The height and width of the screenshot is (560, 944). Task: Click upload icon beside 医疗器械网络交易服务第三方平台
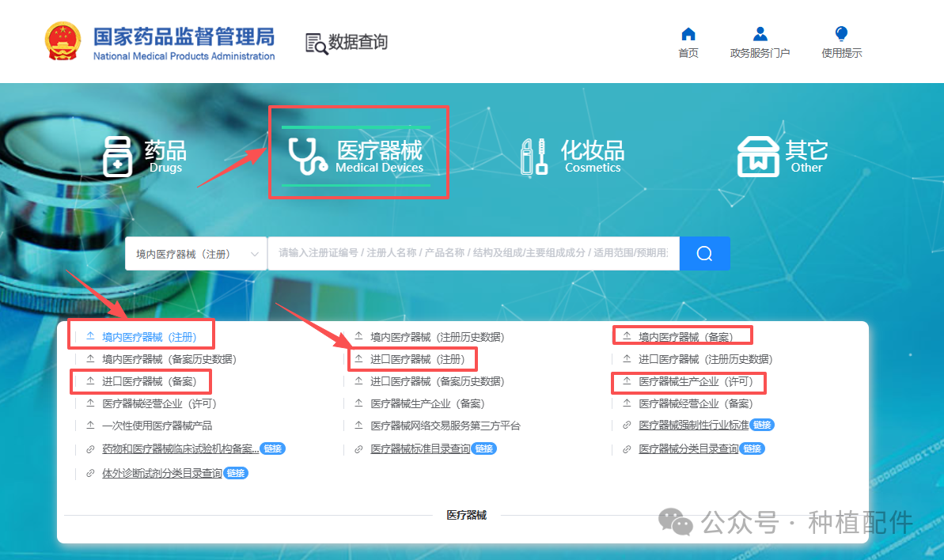click(x=358, y=426)
